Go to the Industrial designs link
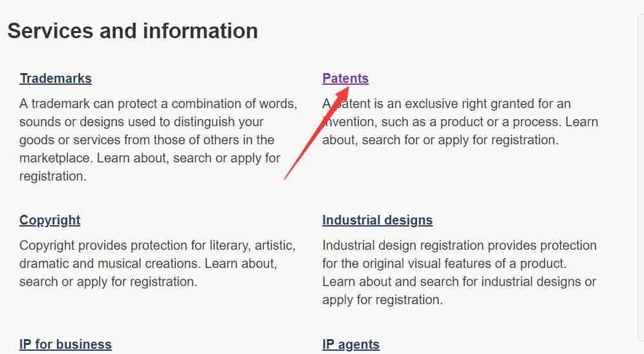644x354 pixels. click(x=378, y=220)
